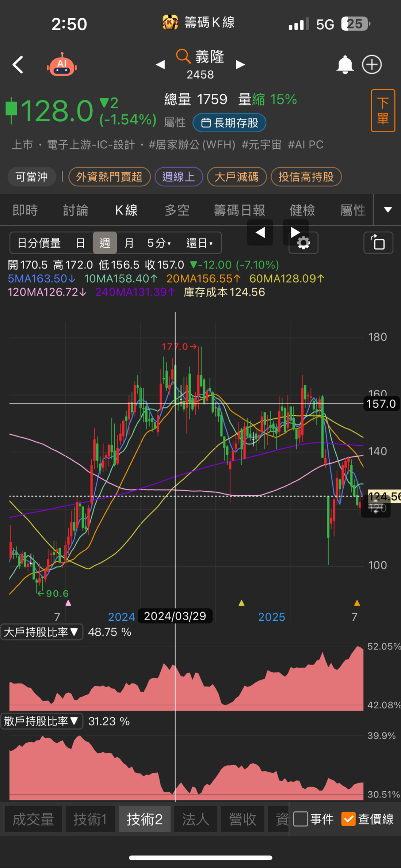Tap the orange search magnifier icon
The height and width of the screenshot is (868, 401).
(x=183, y=57)
